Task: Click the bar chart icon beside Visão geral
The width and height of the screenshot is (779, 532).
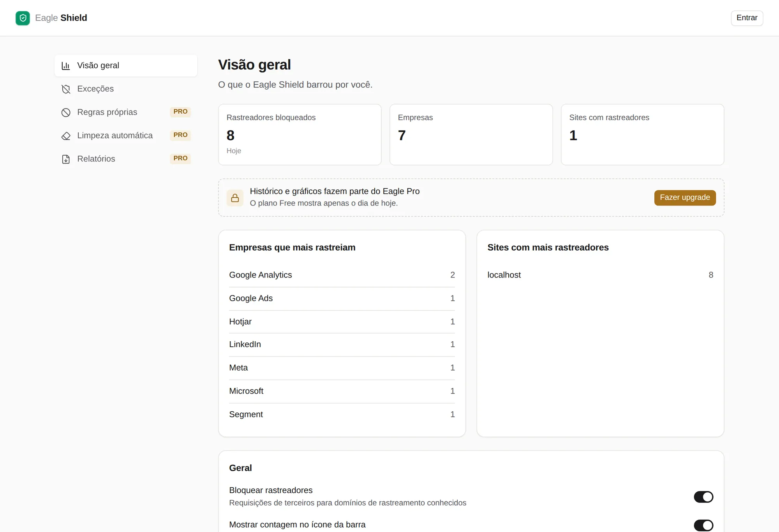Action: tap(66, 66)
